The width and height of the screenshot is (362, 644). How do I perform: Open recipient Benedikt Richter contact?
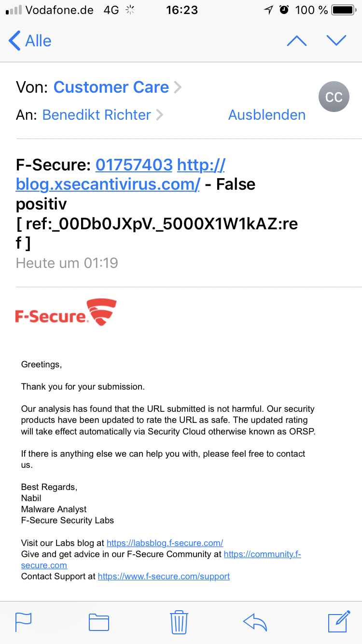point(97,115)
